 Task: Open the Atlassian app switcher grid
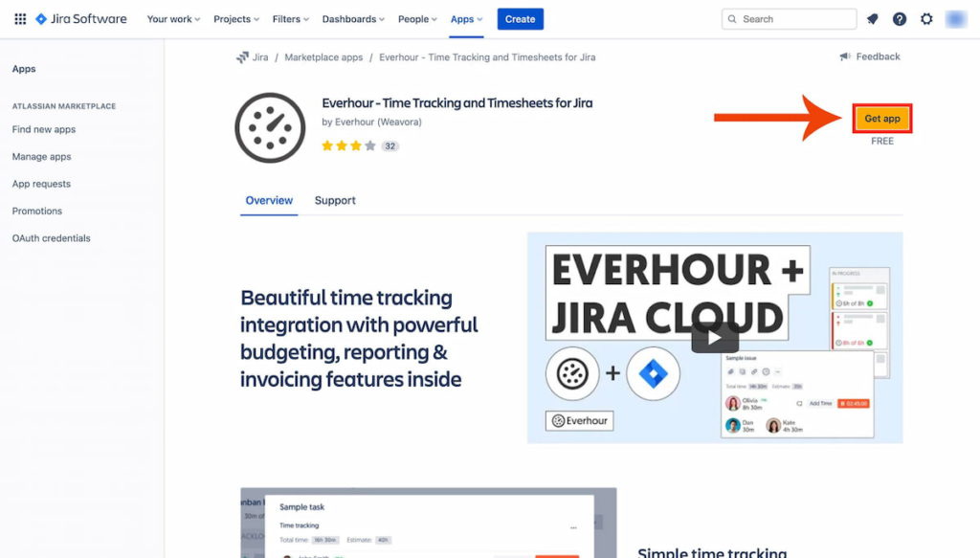pyautogui.click(x=19, y=17)
